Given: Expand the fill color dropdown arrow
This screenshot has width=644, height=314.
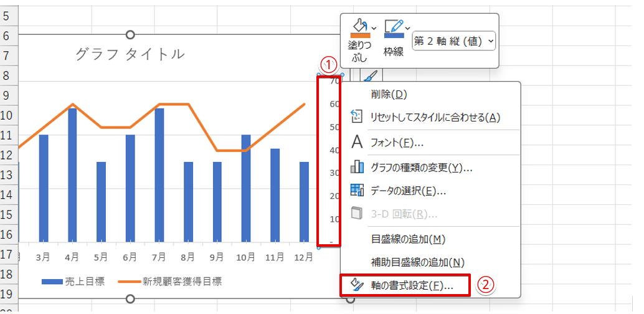Looking at the screenshot, I should pyautogui.click(x=374, y=28).
